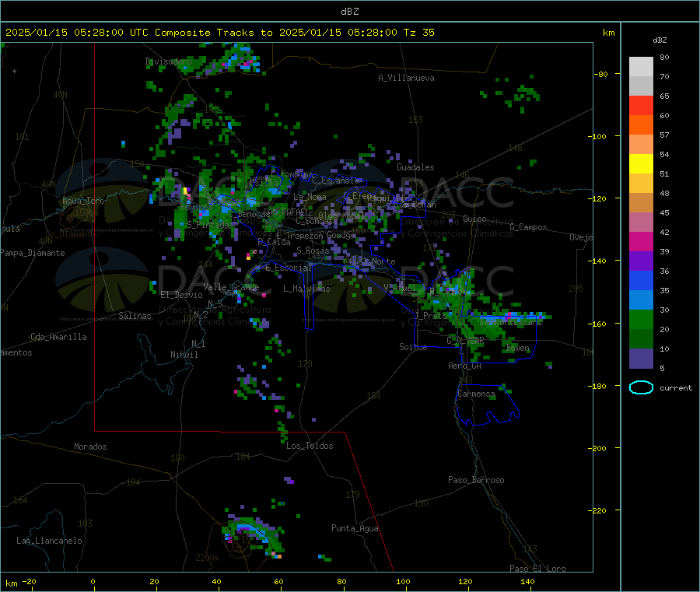
Task: Click the 'Salinas' map label
Action: point(135,316)
